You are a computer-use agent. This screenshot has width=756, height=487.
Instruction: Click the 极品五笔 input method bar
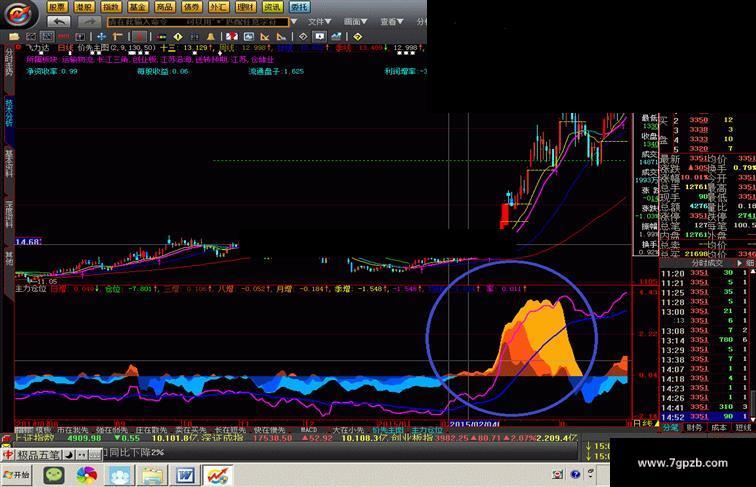[51, 455]
